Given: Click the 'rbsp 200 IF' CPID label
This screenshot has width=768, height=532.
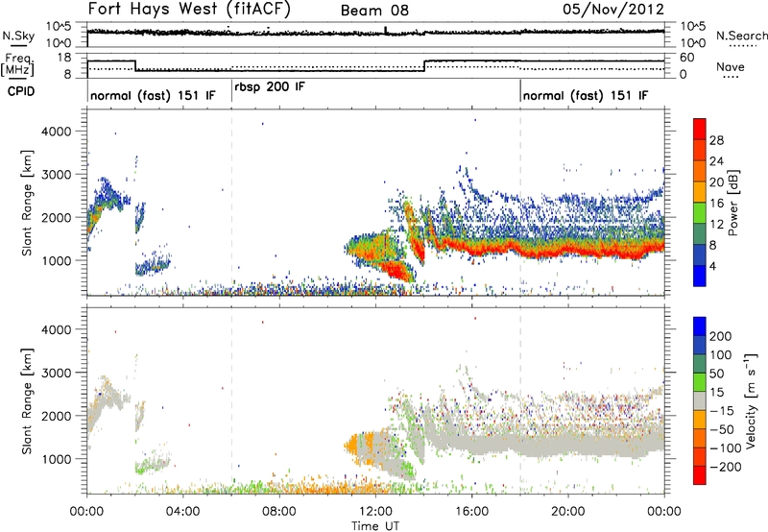Looking at the screenshot, I should coord(270,87).
